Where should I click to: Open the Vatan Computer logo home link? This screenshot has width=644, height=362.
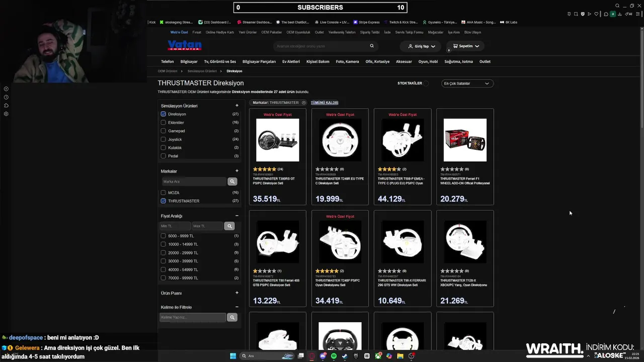pyautogui.click(x=185, y=45)
